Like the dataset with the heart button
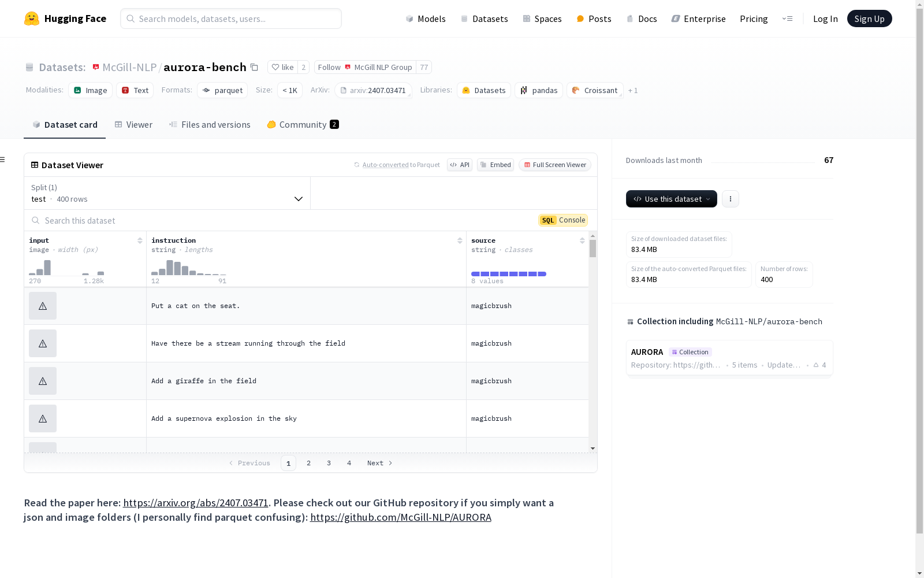 pyautogui.click(x=283, y=67)
